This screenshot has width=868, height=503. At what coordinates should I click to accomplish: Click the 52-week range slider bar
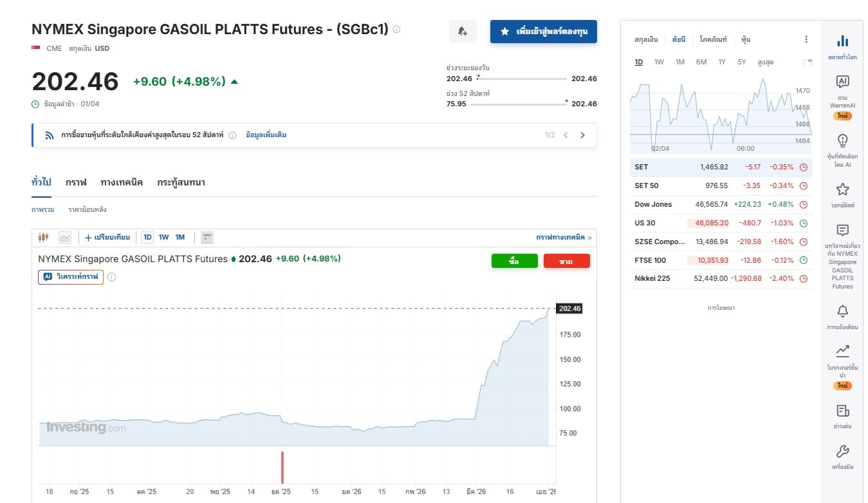[x=519, y=104]
